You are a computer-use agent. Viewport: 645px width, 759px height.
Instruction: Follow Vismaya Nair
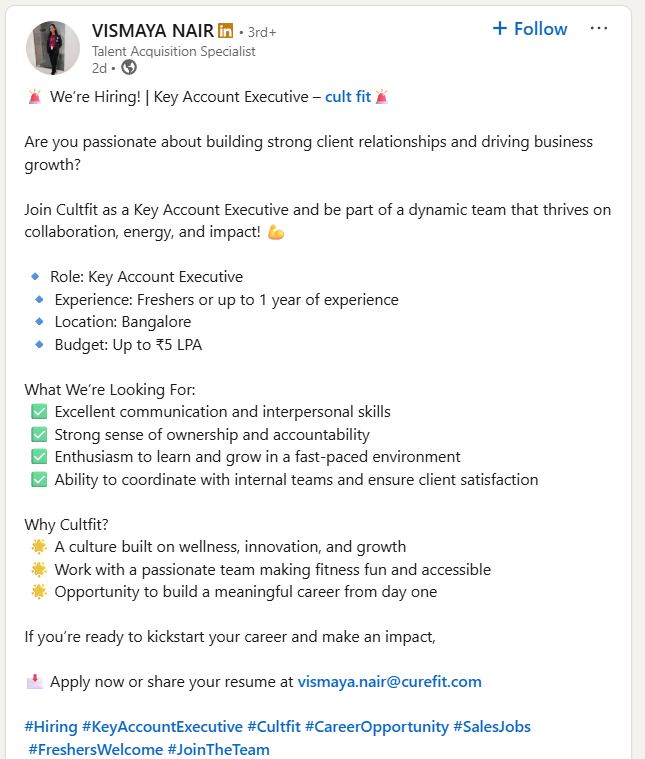click(x=530, y=29)
